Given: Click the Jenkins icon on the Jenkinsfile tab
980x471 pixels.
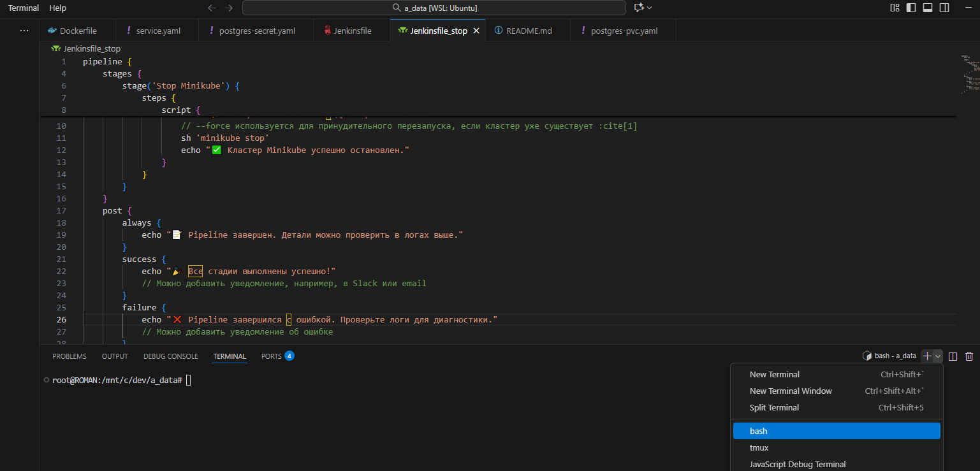Looking at the screenshot, I should [x=329, y=30].
